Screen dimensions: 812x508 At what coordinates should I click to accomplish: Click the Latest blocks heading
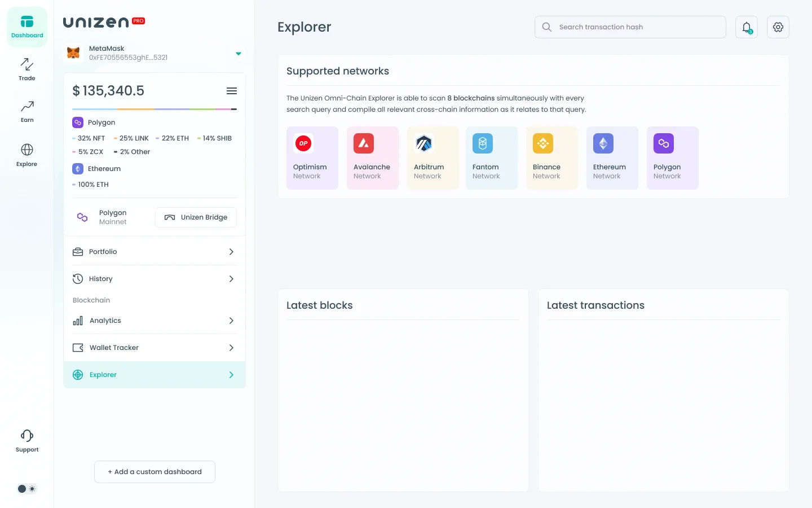point(320,305)
